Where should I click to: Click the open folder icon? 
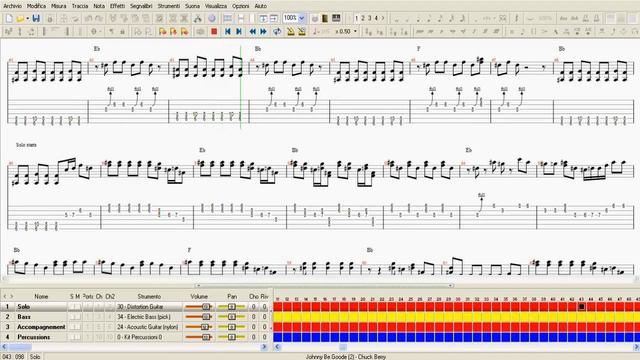click(x=20, y=18)
